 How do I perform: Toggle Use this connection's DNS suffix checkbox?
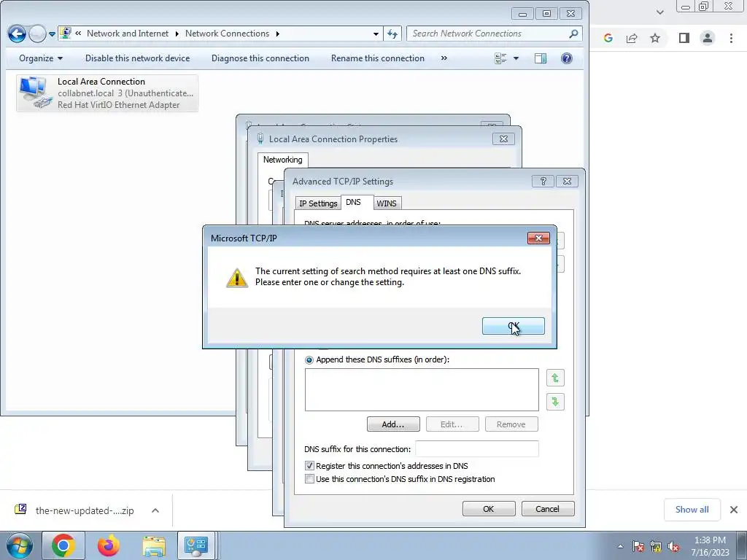tap(309, 479)
